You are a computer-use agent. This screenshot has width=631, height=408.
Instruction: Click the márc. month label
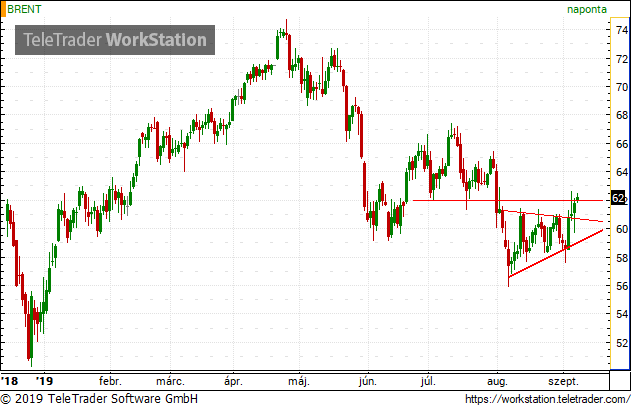tap(170, 381)
